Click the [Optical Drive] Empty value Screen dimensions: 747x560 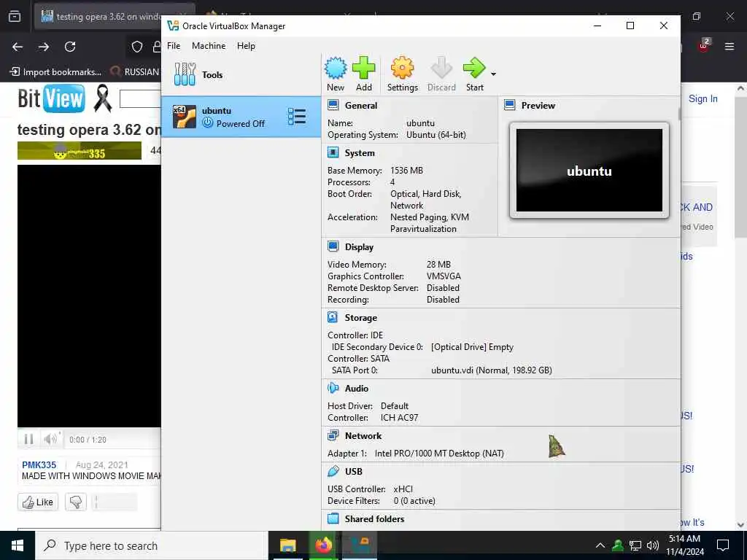coord(472,347)
